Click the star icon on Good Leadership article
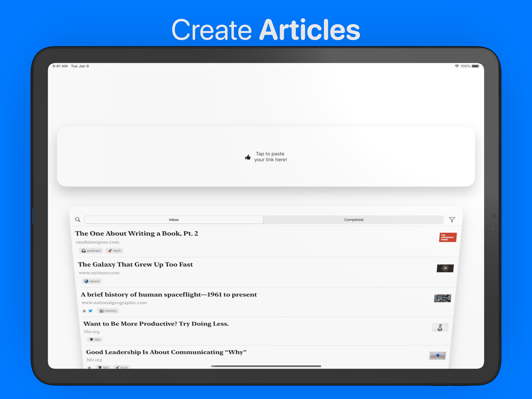The width and height of the screenshot is (532, 399). click(x=89, y=367)
